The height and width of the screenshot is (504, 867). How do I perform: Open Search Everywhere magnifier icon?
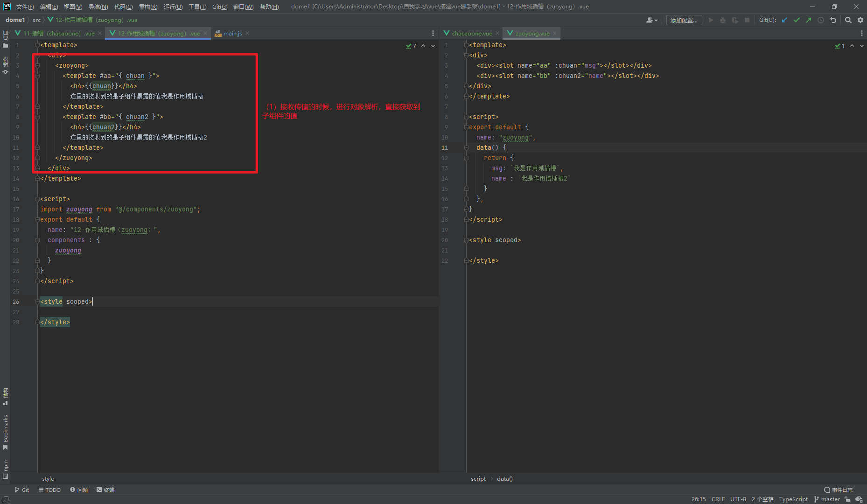848,20
